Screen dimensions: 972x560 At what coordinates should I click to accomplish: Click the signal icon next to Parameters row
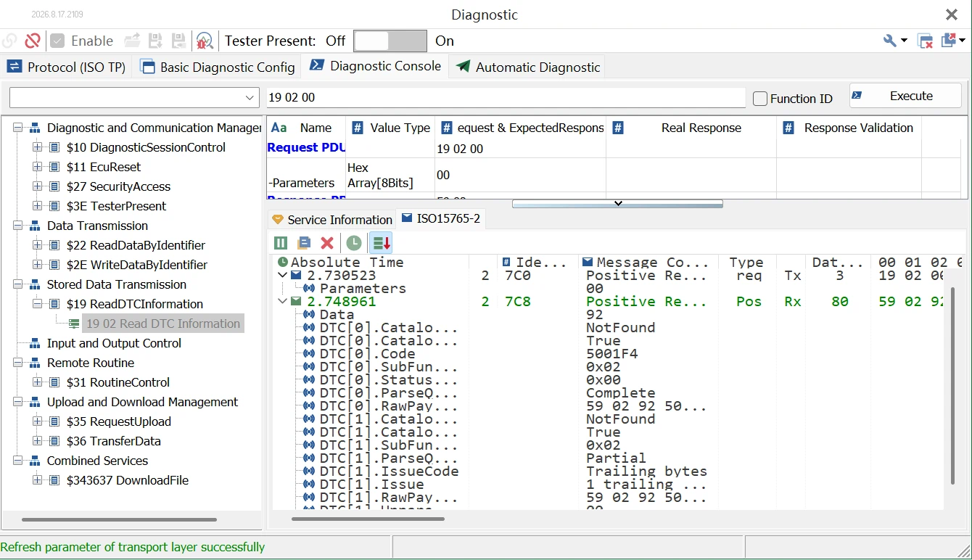309,288
